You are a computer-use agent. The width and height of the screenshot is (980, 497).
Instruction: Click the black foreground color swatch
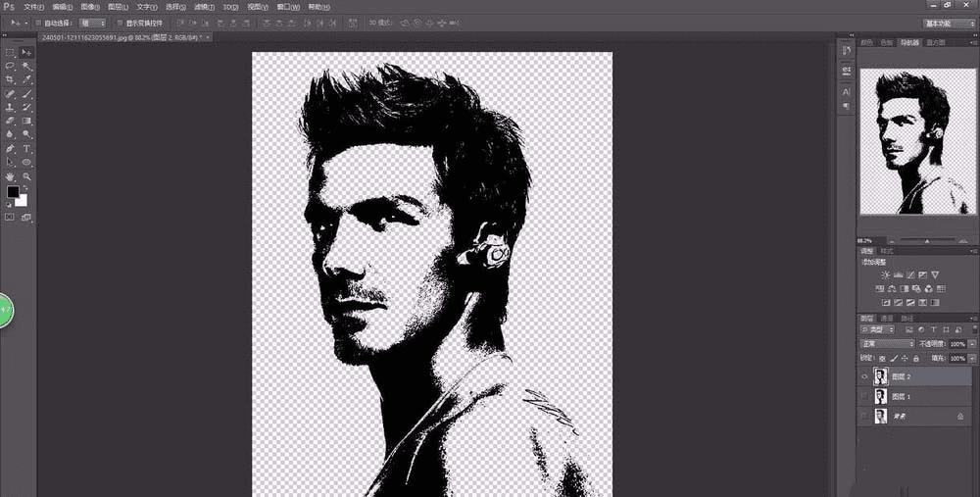tap(13, 192)
